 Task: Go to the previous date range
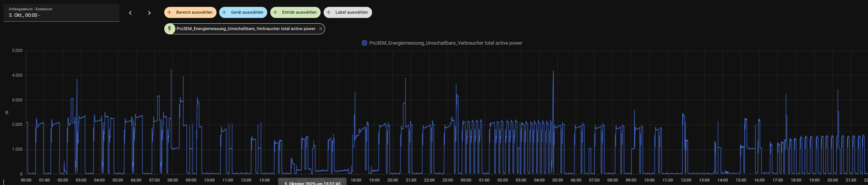coord(130,13)
